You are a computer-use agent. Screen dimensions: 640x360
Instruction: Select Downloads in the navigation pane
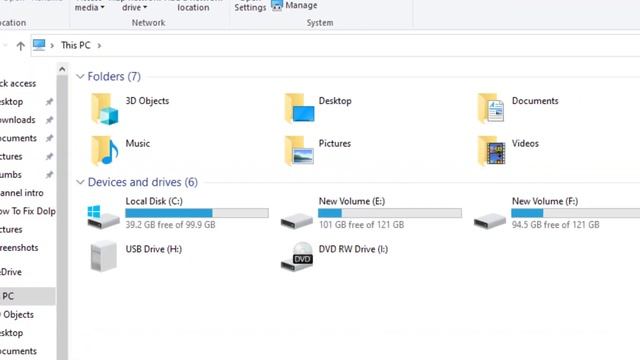18,120
